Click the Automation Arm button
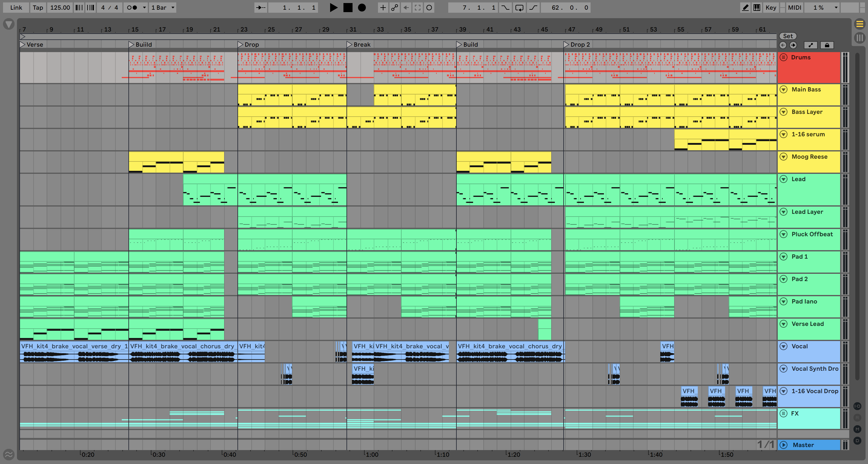868x464 pixels. click(395, 7)
